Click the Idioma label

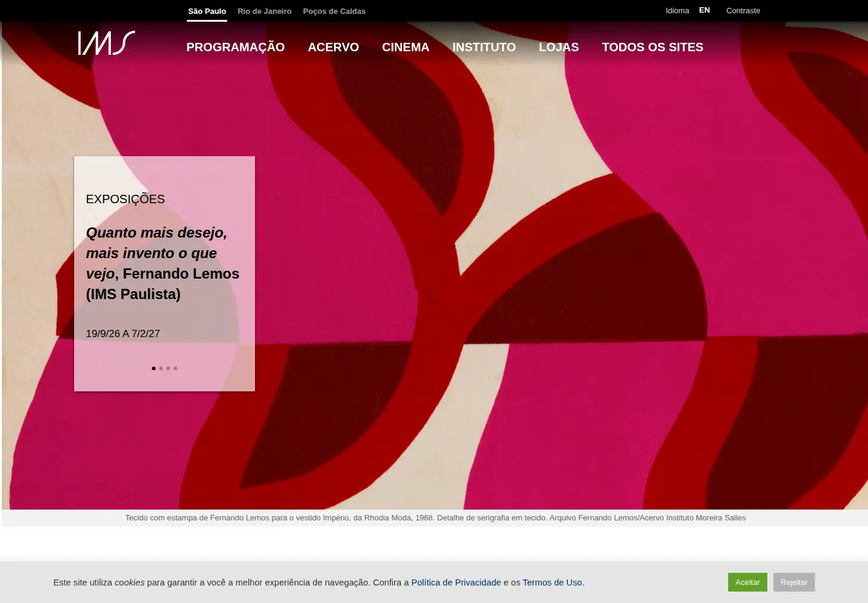(x=678, y=11)
